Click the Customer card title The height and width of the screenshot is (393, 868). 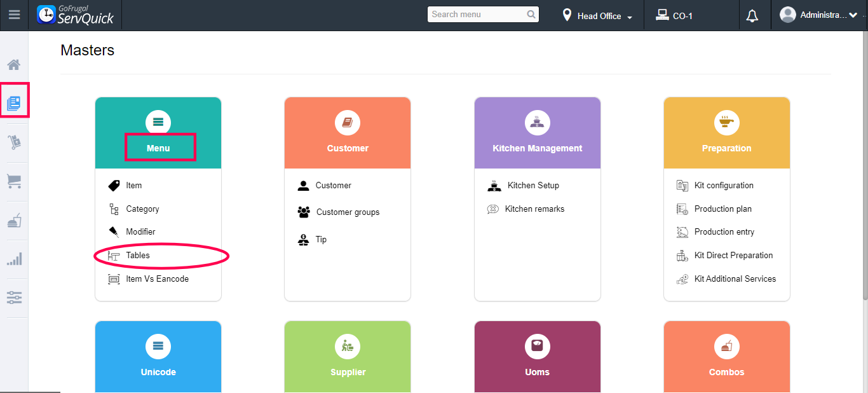tap(348, 148)
